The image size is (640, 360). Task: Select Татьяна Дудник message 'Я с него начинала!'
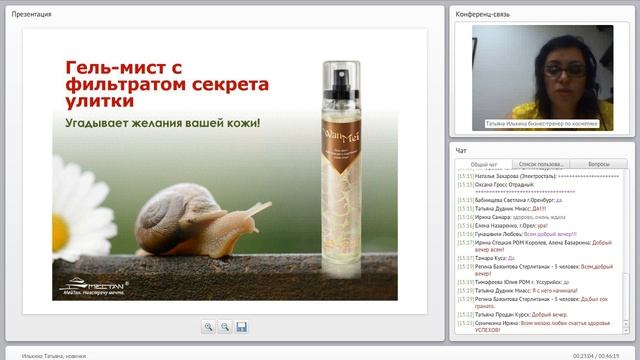(518, 291)
